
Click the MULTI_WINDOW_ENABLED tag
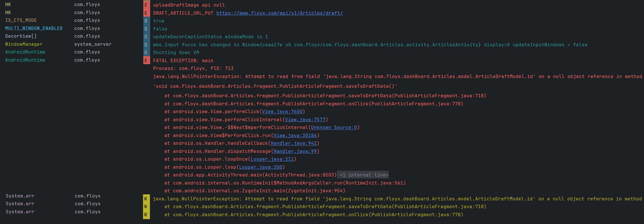34,29
